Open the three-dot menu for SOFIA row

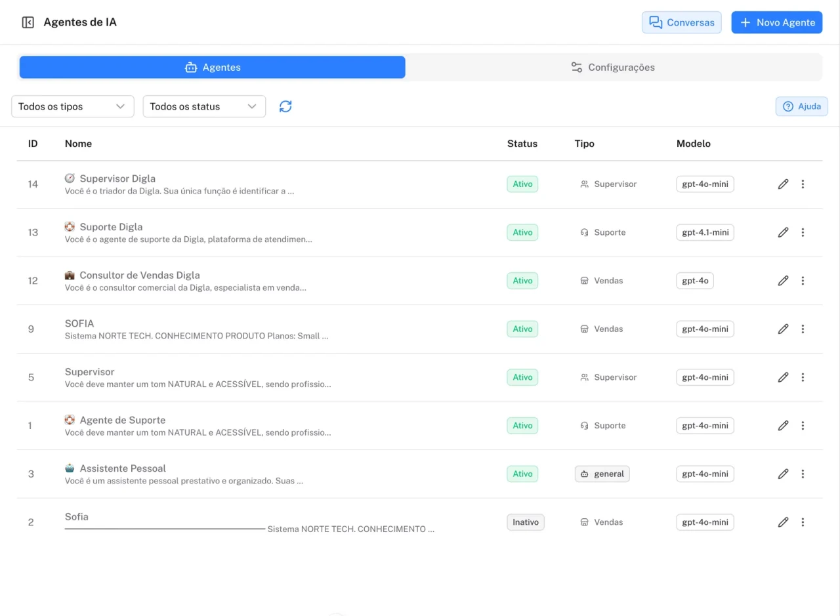pyautogui.click(x=803, y=329)
